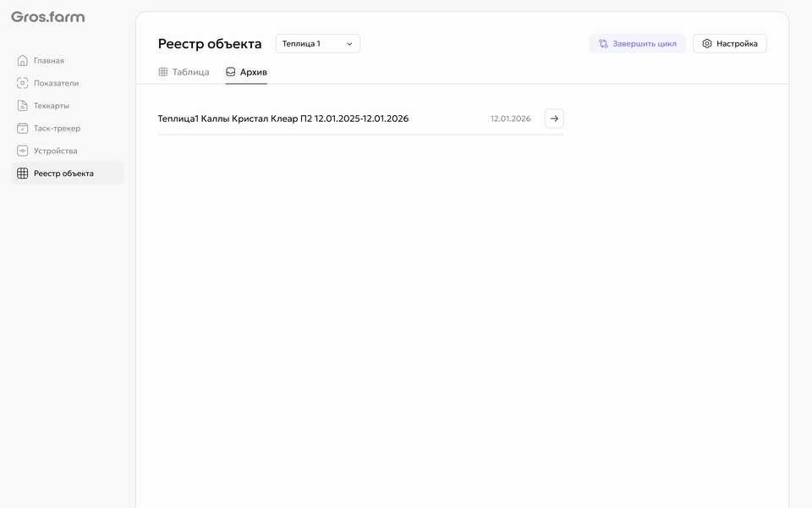Image resolution: width=812 pixels, height=508 pixels.
Task: Click the Реестр объекта page heading
Action: tap(210, 43)
